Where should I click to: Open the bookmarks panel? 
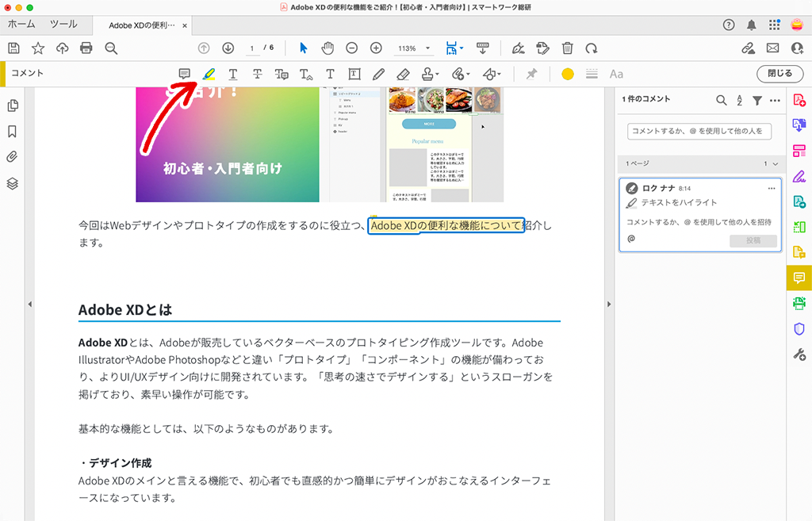13,132
